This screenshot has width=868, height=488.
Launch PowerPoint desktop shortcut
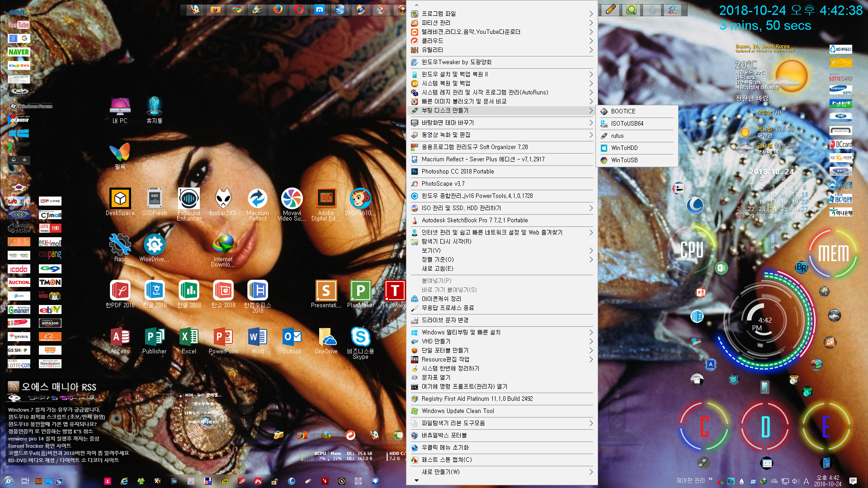pos(223,340)
